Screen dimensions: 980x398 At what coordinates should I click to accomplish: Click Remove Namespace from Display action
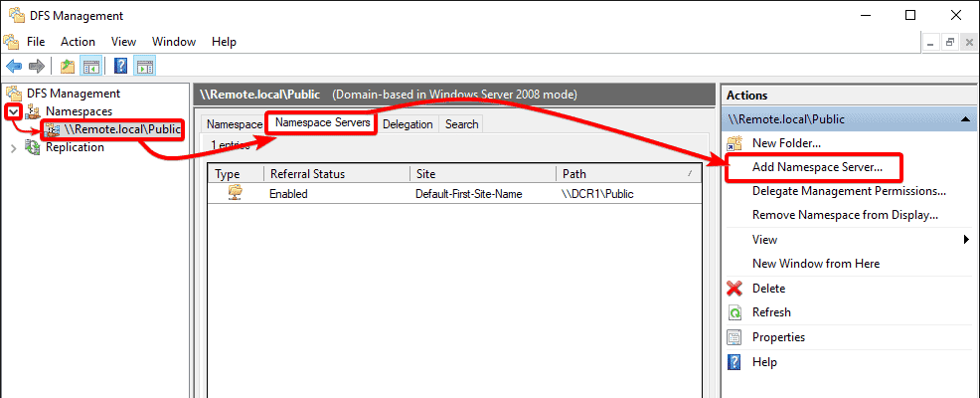(x=846, y=215)
